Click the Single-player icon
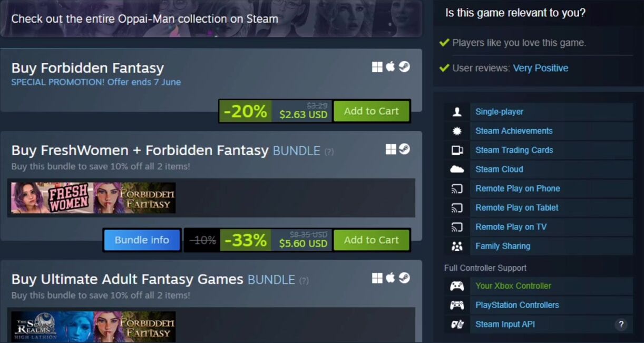 coord(457,112)
